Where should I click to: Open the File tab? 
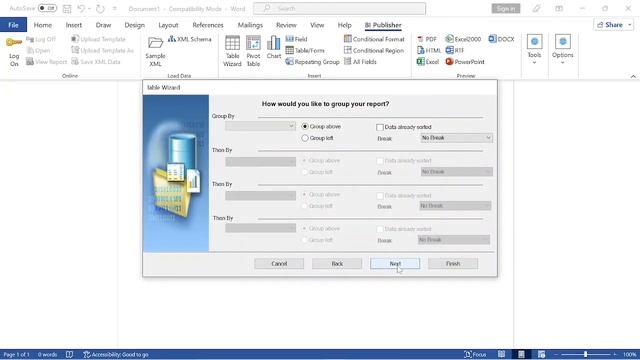[x=13, y=25]
